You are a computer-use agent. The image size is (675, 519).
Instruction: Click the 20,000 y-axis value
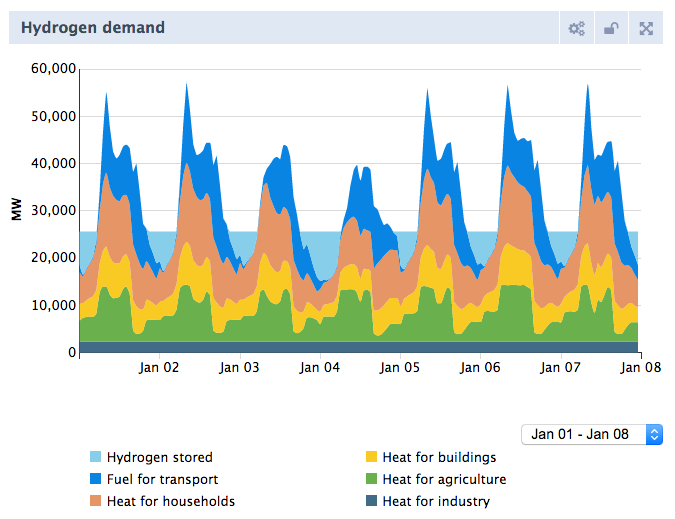point(53,258)
